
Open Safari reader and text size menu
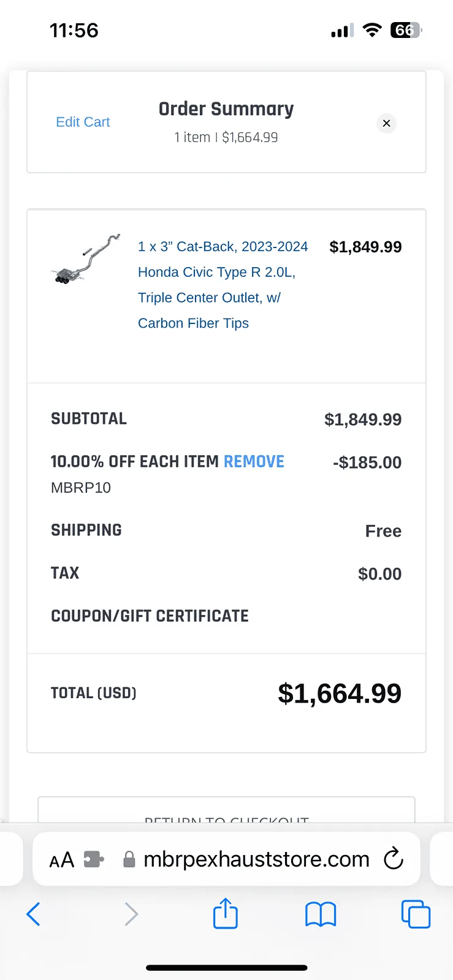(x=61, y=860)
